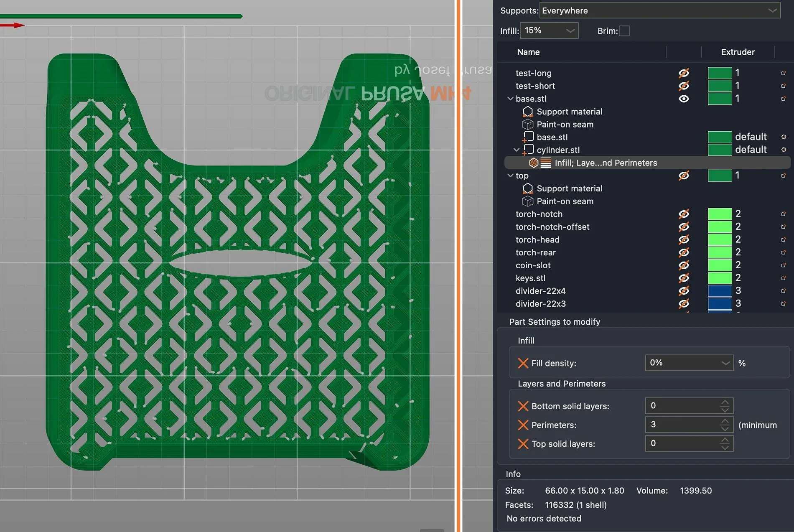This screenshot has width=794, height=532.
Task: Click the Name column header
Action: [x=529, y=52]
